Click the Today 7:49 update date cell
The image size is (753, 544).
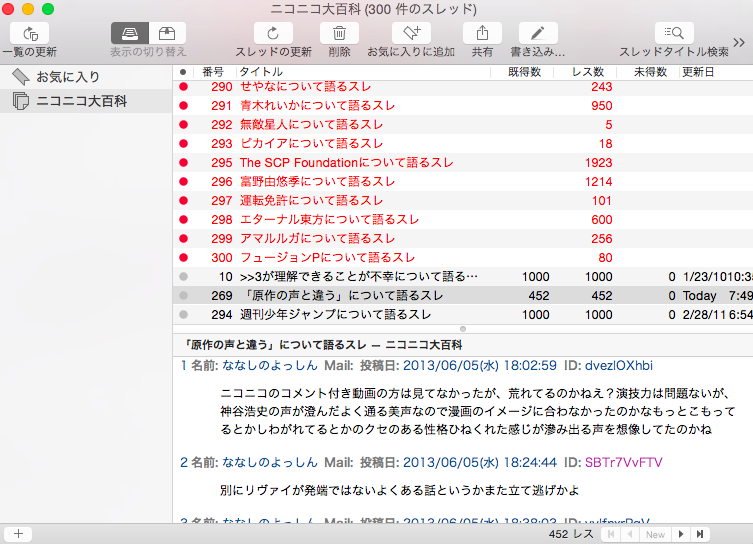coord(717,296)
